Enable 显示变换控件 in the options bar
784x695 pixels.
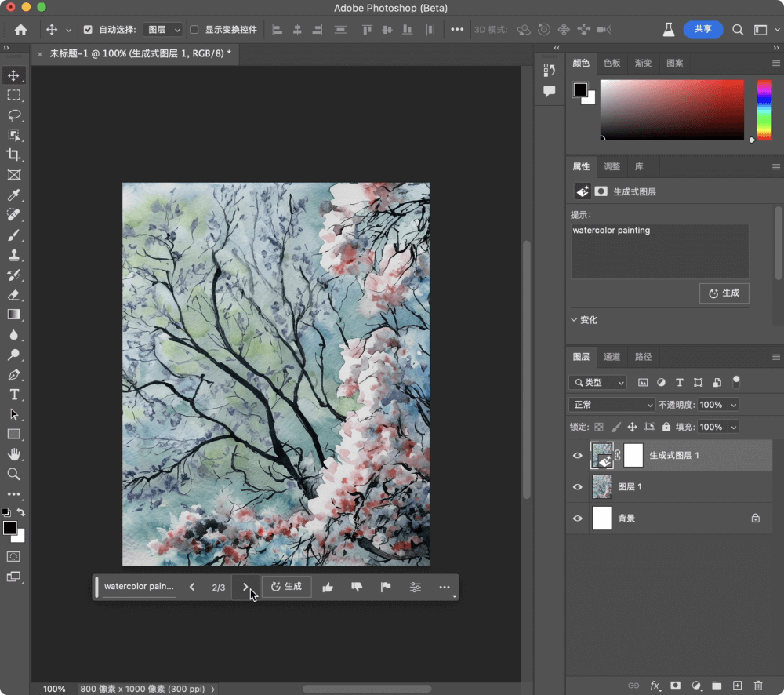[x=193, y=29]
